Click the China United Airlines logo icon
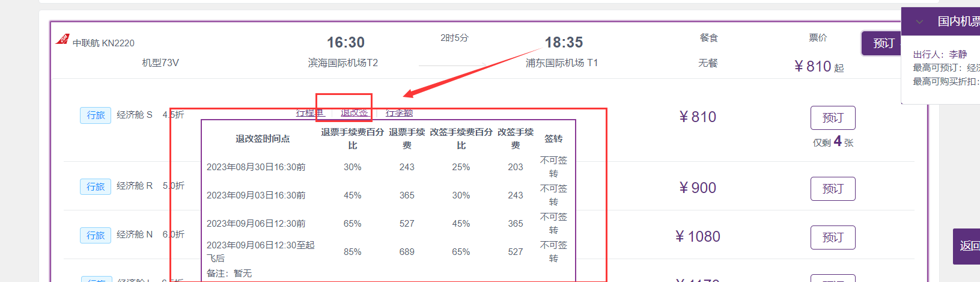The image size is (980, 282). 62,40
